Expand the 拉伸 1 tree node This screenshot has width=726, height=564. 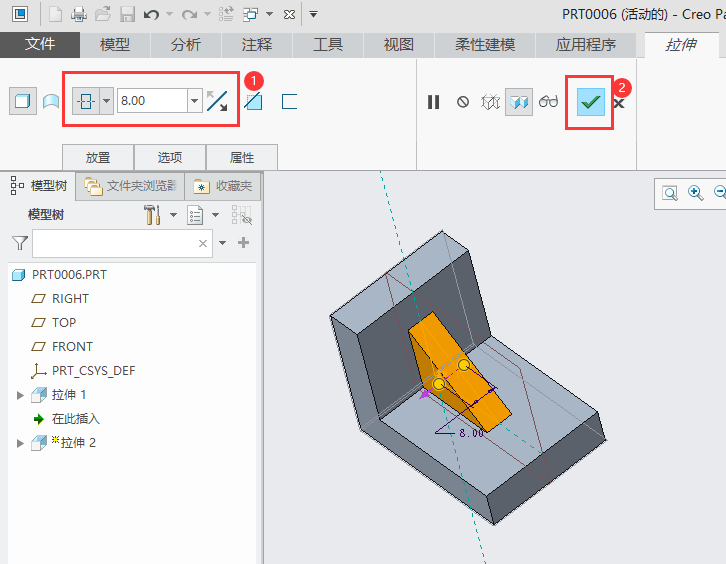point(20,395)
